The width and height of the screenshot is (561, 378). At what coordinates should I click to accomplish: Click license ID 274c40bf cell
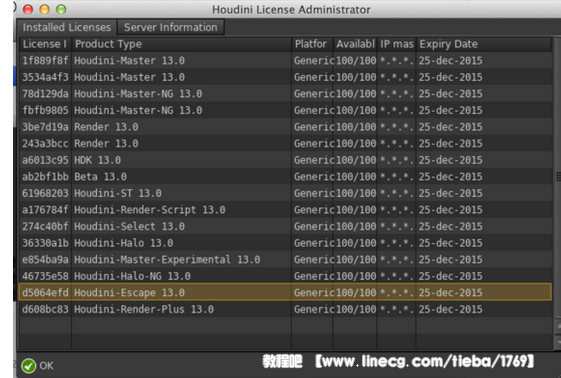45,226
